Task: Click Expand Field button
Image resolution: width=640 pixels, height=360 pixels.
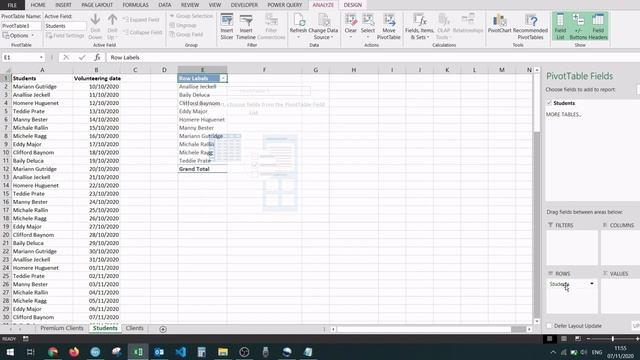Action: click(x=141, y=20)
